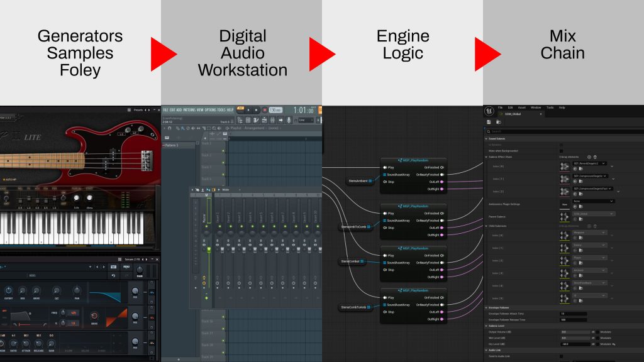Delete Submix Effect Chain elements trash icon
This screenshot has width=644, height=362.
595,156
